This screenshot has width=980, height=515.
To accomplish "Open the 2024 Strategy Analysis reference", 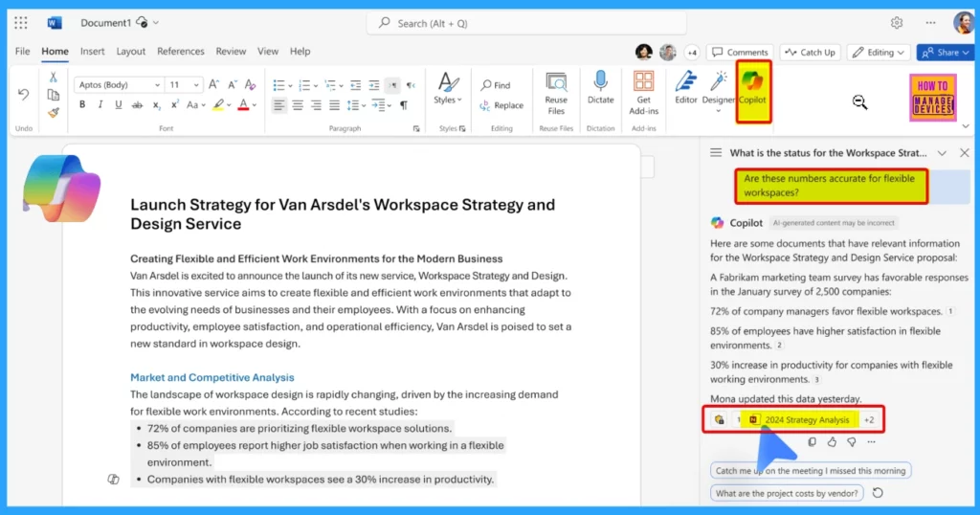I will (800, 420).
